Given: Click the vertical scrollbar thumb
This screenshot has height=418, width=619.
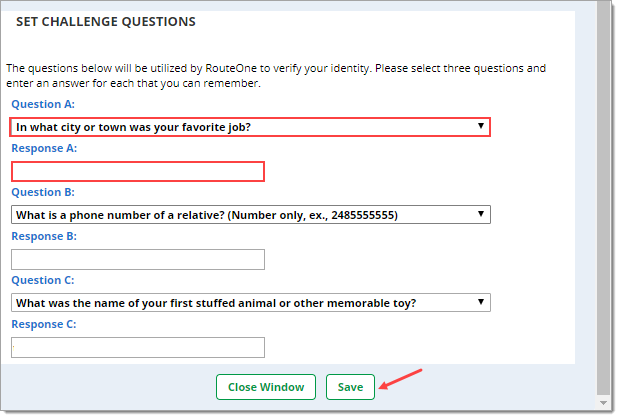Looking at the screenshot, I should (604, 197).
